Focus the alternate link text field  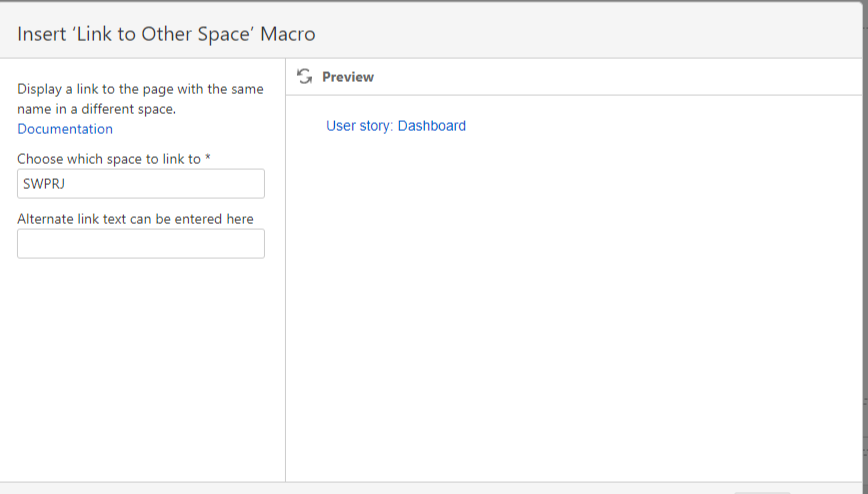[141, 244]
